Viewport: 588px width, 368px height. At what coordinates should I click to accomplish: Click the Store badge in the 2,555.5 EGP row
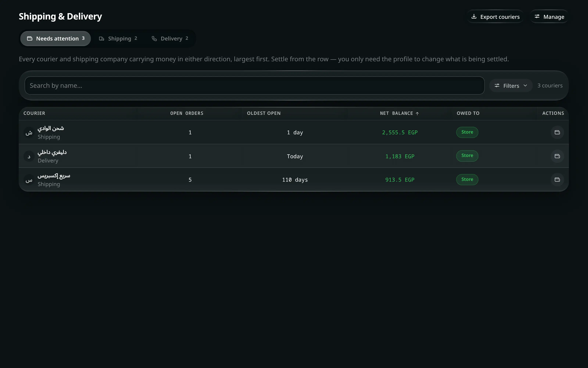467,132
